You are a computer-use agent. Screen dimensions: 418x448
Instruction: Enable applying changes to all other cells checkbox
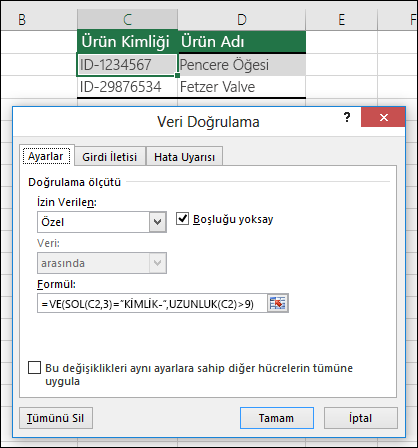(x=34, y=368)
